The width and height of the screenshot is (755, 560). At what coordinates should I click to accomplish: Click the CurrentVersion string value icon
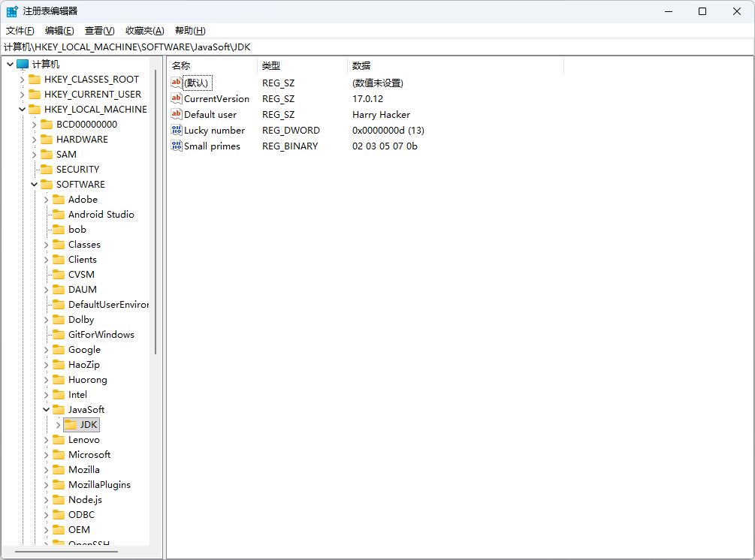(177, 99)
